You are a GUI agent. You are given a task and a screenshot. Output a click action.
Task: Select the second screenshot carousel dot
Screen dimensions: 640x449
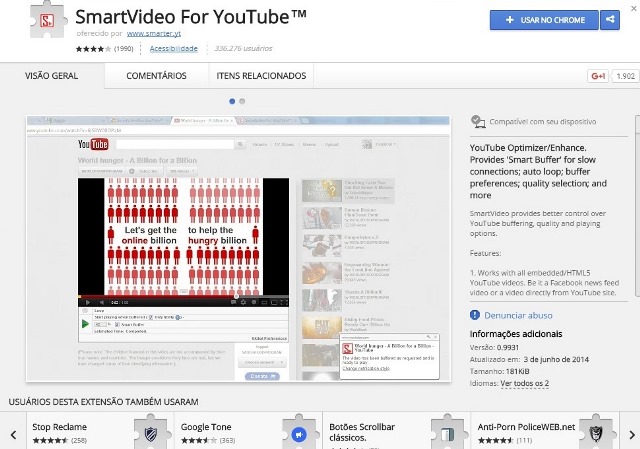point(242,101)
